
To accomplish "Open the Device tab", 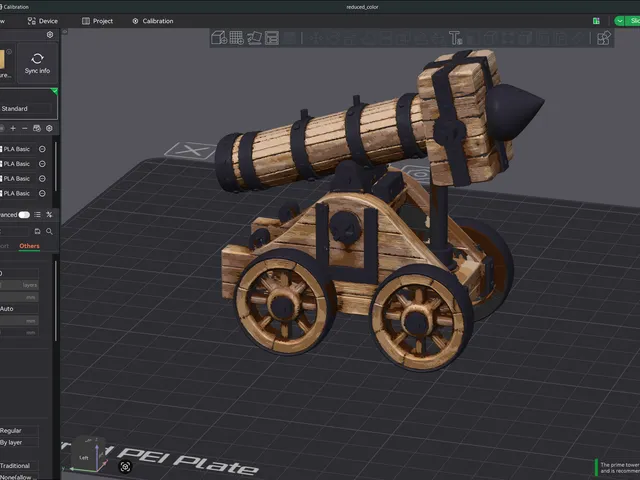I will tap(42, 21).
